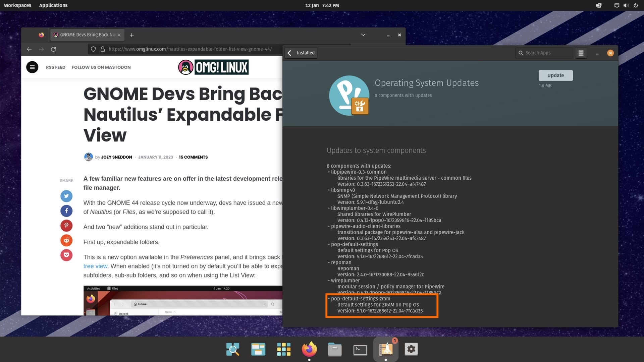Click the Update button for Operating System Updates
This screenshot has width=644, height=362.
[555, 75]
